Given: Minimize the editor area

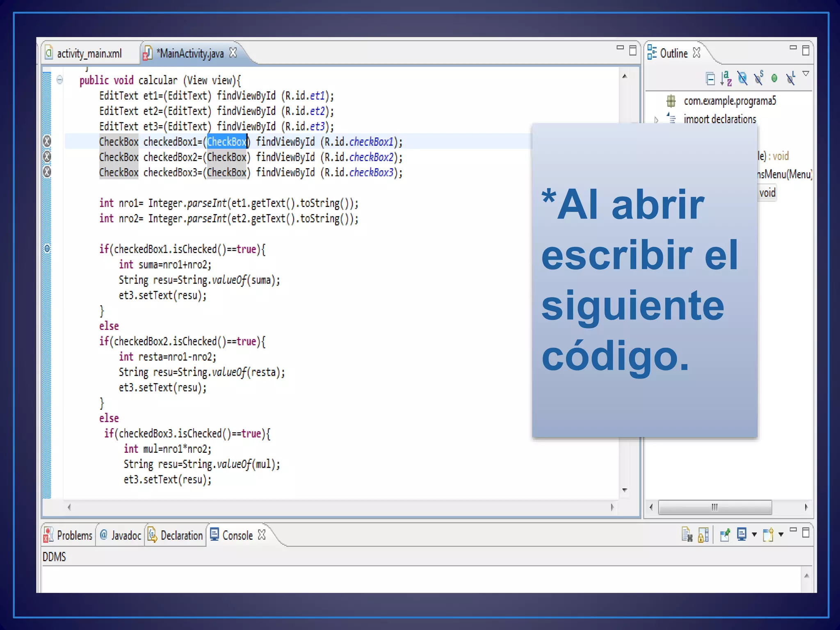Looking at the screenshot, I should 620,48.
